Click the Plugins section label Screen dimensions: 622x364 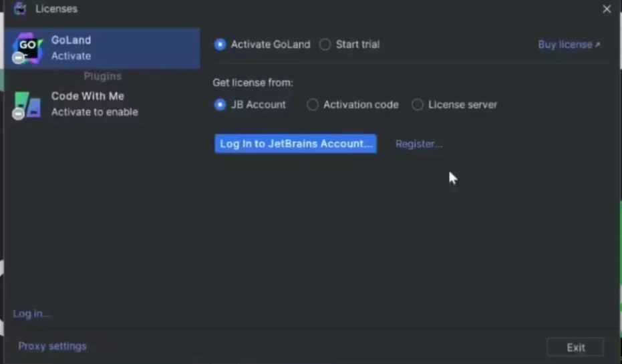(x=102, y=76)
